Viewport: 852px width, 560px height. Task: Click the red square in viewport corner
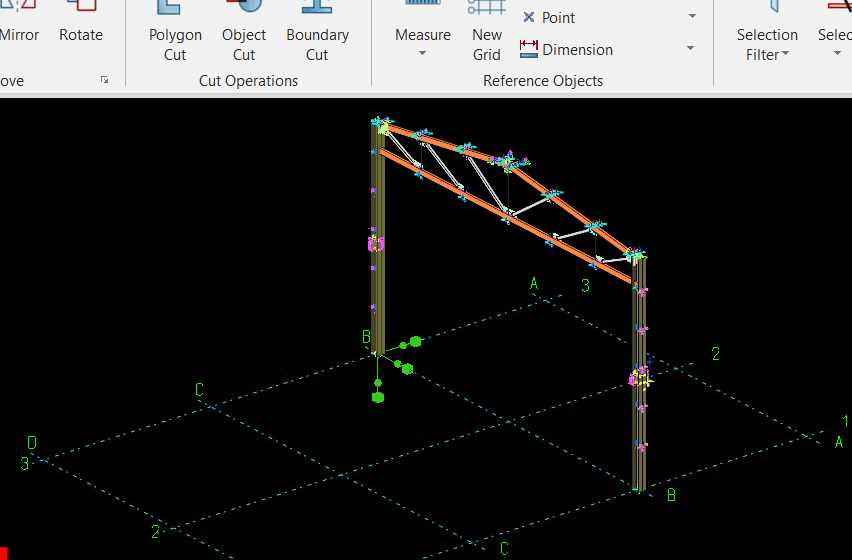4,554
